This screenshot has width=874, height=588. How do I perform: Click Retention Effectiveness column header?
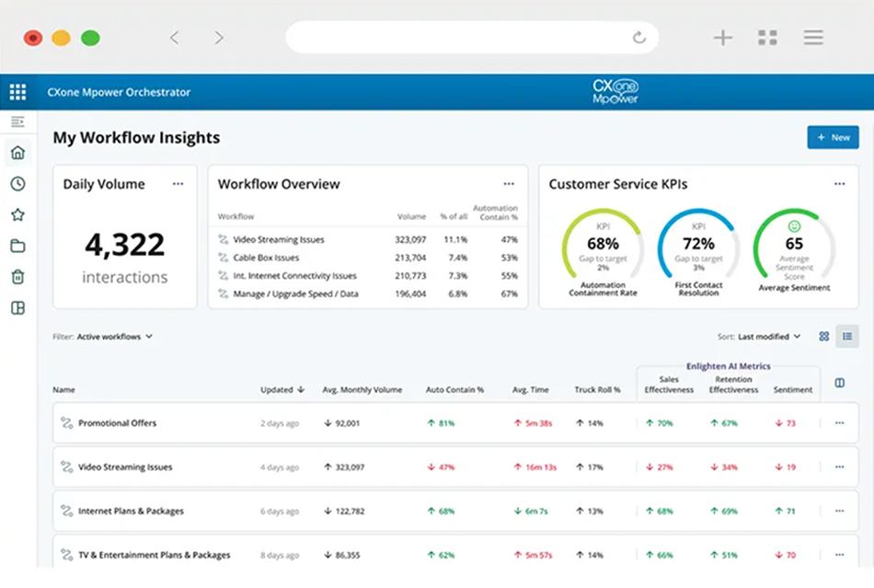click(733, 384)
